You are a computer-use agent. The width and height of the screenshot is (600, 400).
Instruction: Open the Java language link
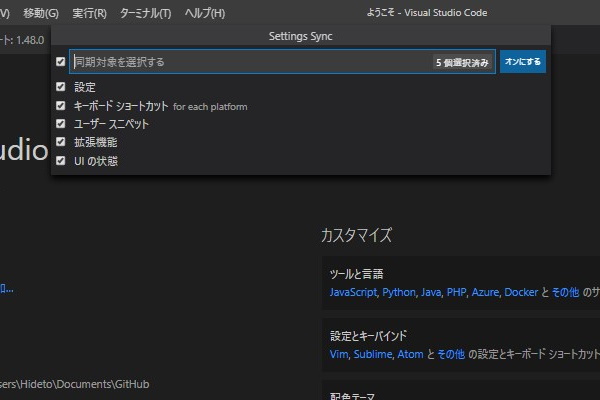pyautogui.click(x=431, y=292)
